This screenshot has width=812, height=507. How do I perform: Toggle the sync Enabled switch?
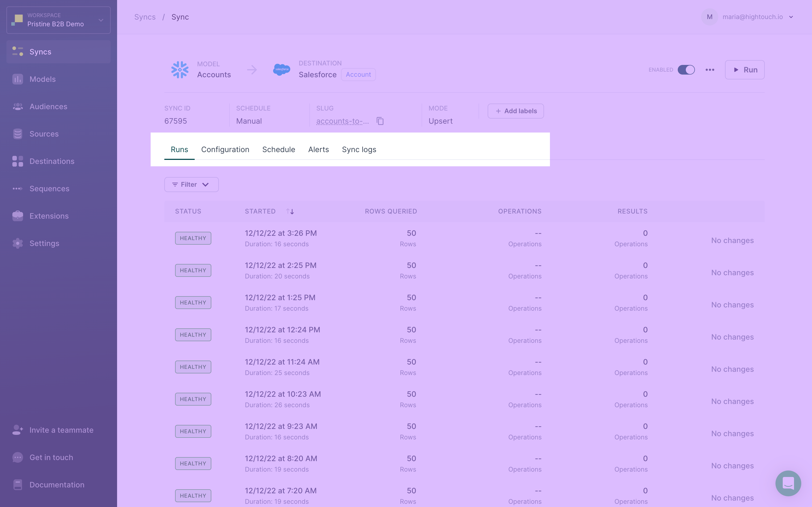(686, 69)
